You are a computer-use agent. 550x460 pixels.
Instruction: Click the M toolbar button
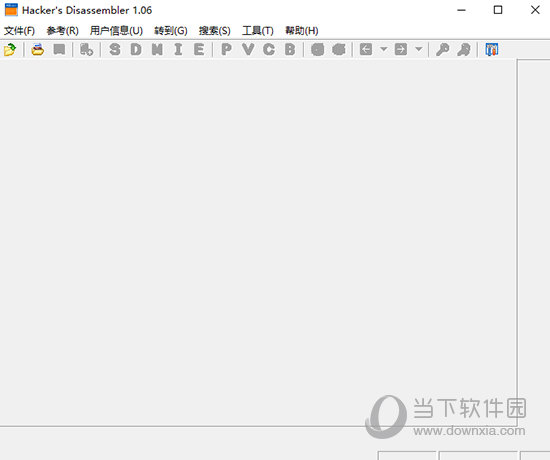coord(157,49)
